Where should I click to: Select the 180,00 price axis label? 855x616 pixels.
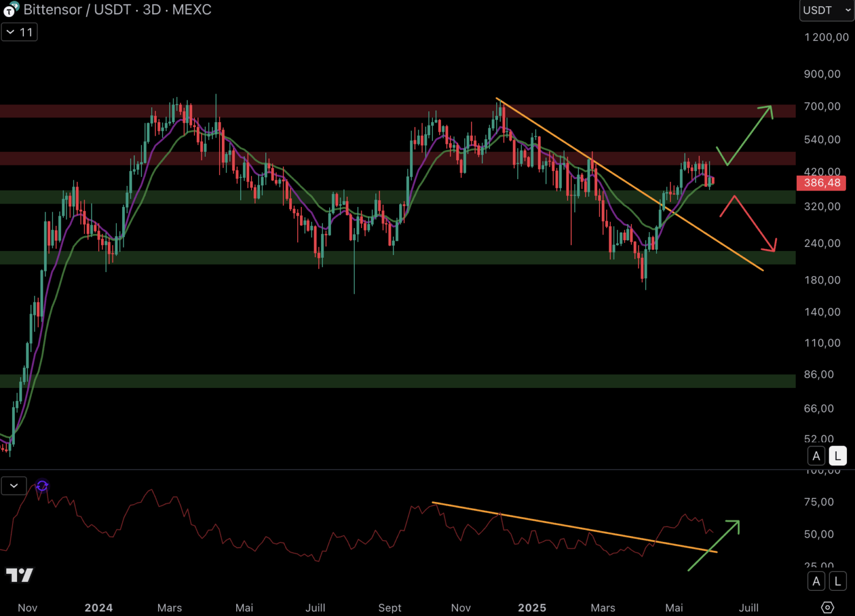(822, 280)
